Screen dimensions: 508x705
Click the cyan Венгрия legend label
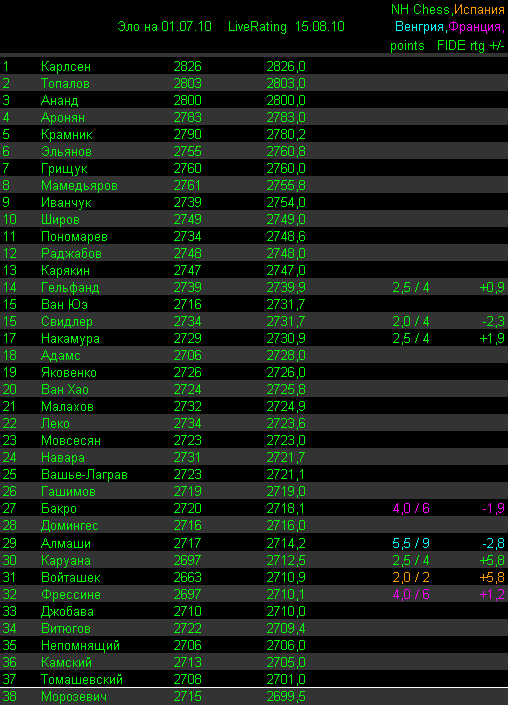pos(420,27)
